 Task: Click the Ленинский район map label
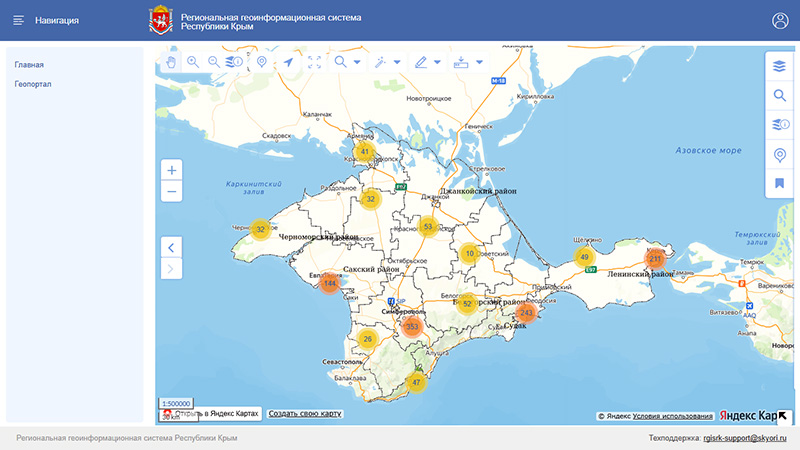pyautogui.click(x=640, y=274)
